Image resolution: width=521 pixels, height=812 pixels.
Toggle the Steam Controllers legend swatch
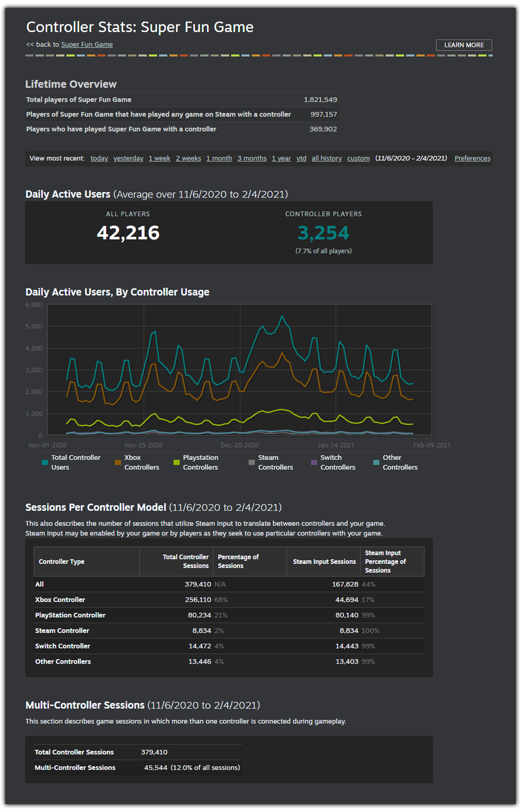252,462
